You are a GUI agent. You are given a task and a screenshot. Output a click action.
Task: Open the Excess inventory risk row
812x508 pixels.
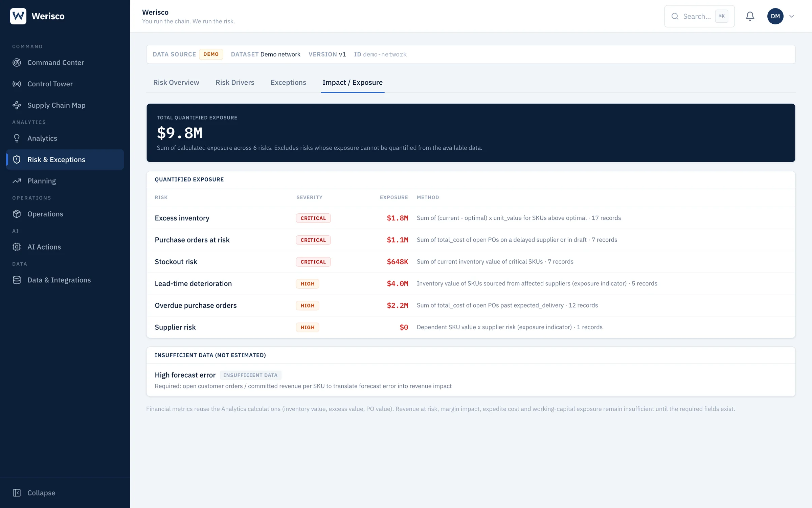pyautogui.click(x=471, y=218)
